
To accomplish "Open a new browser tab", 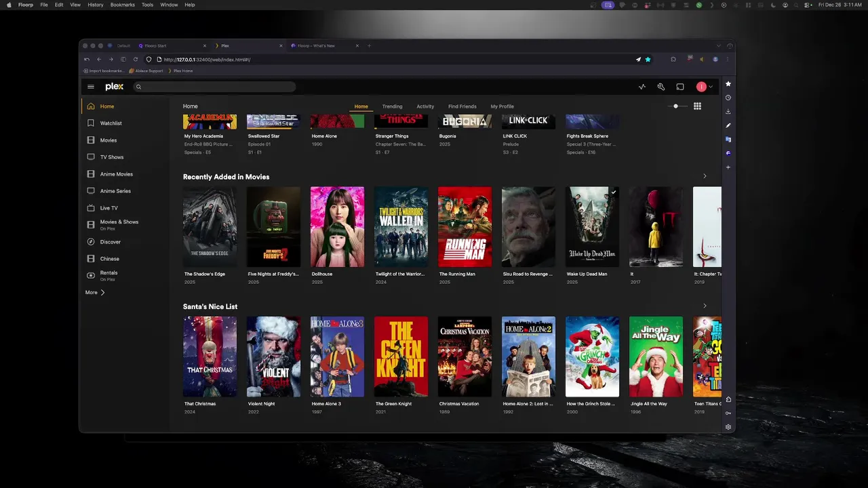I will [369, 46].
